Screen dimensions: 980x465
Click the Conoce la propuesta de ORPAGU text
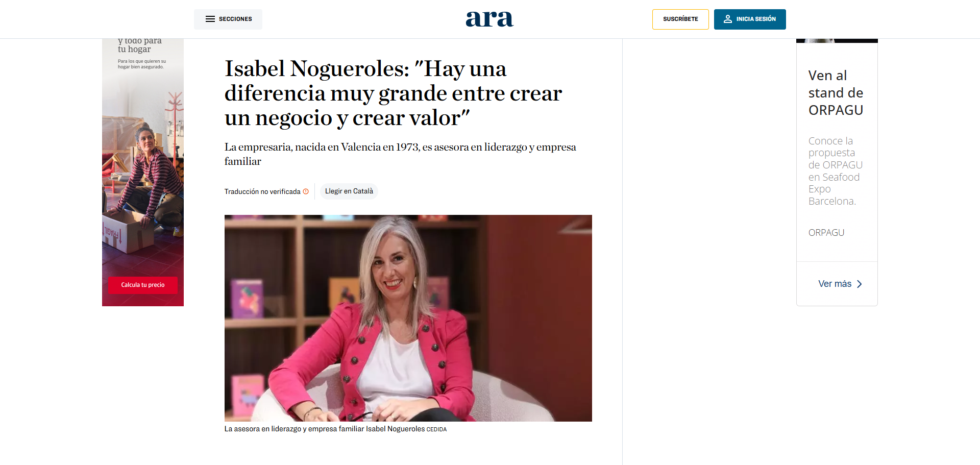coord(836,171)
